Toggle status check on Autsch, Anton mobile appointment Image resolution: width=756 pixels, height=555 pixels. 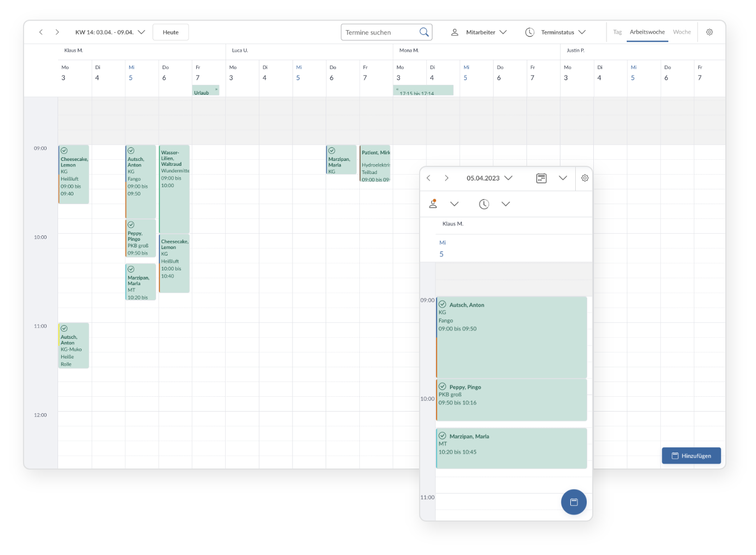coord(442,304)
